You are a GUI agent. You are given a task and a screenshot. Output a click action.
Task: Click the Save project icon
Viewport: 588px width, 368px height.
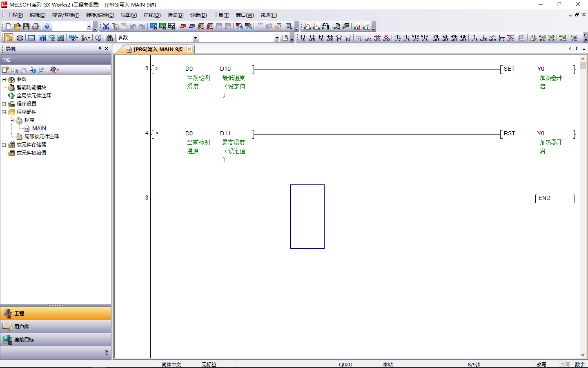click(x=26, y=27)
